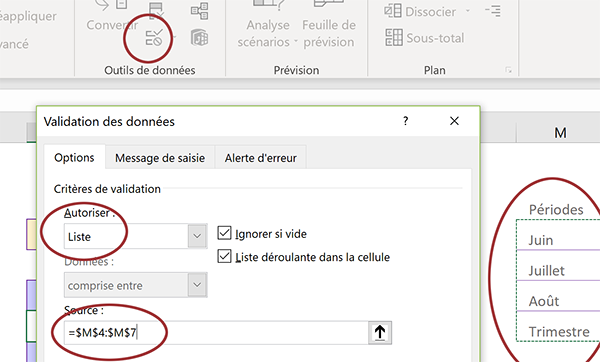Click the help question mark in dialog

click(x=406, y=121)
